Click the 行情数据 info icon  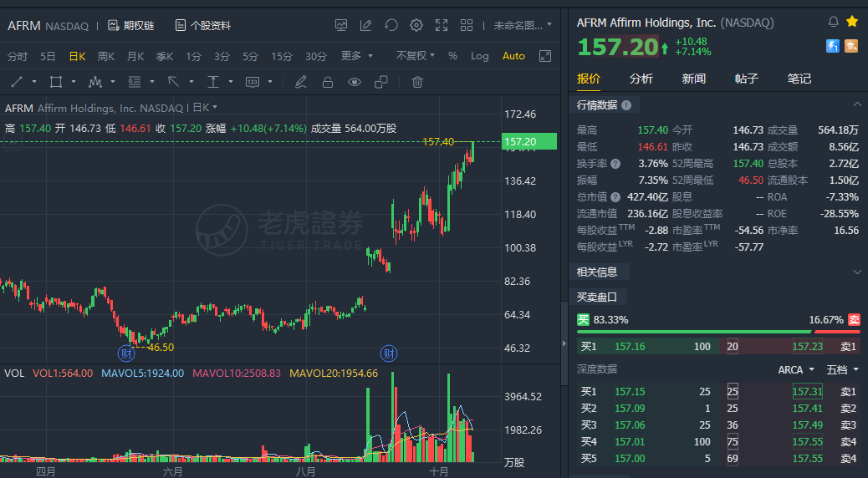(626, 105)
